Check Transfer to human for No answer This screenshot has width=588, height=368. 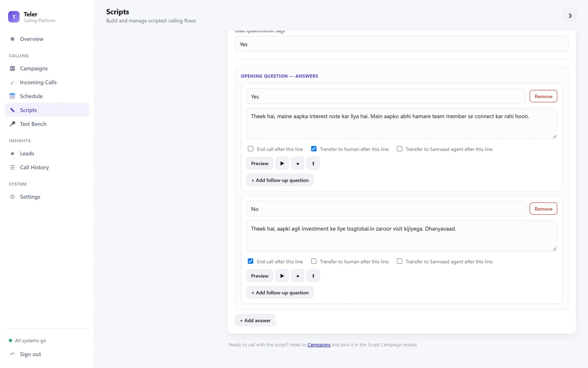(x=314, y=261)
